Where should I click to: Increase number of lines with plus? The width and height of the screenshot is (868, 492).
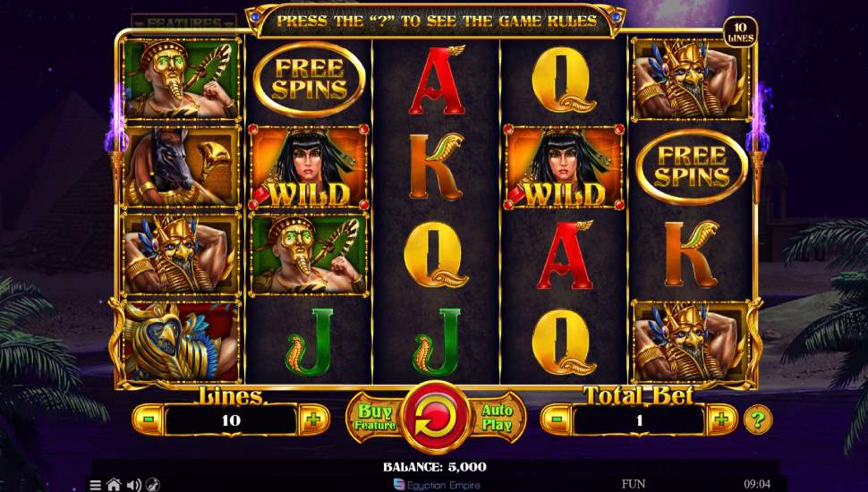click(313, 420)
